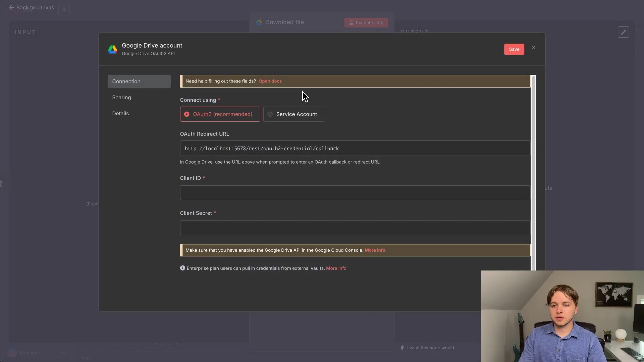Click the Google Drive icon beside Download file
The height and width of the screenshot is (362, 644).
[259, 22]
